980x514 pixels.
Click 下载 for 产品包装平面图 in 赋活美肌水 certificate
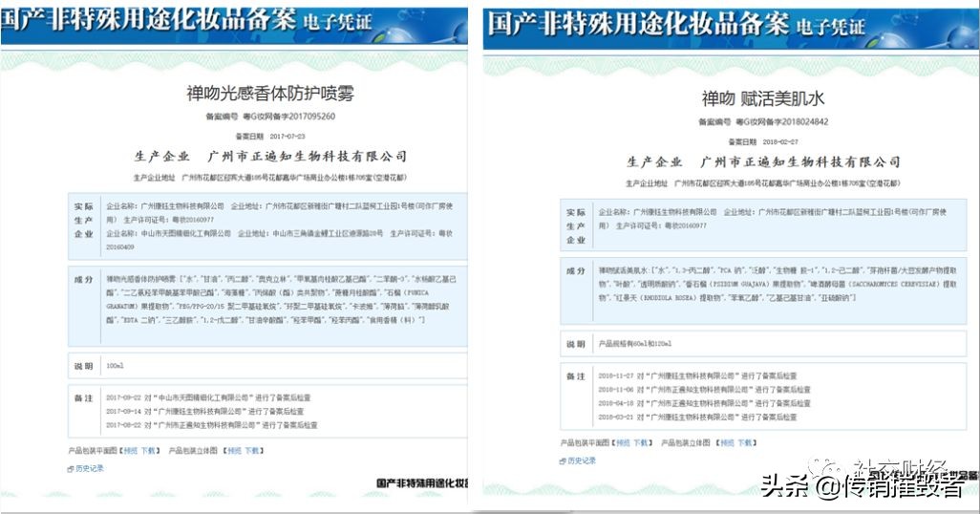(x=640, y=442)
